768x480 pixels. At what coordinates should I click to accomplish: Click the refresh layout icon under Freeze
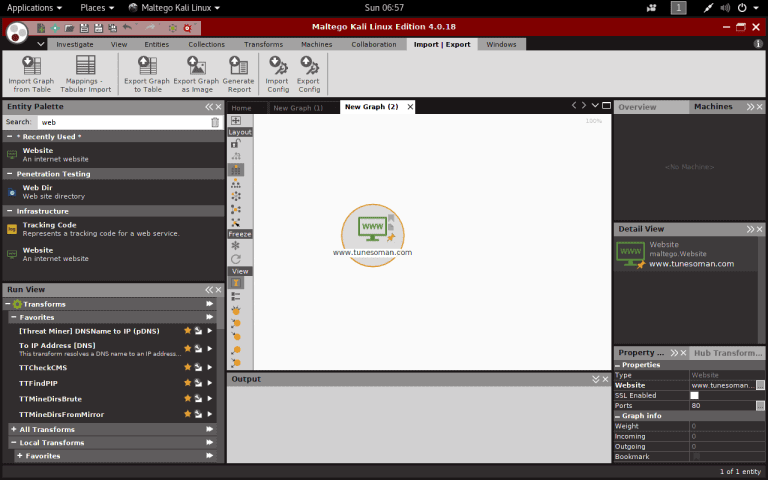click(x=236, y=259)
